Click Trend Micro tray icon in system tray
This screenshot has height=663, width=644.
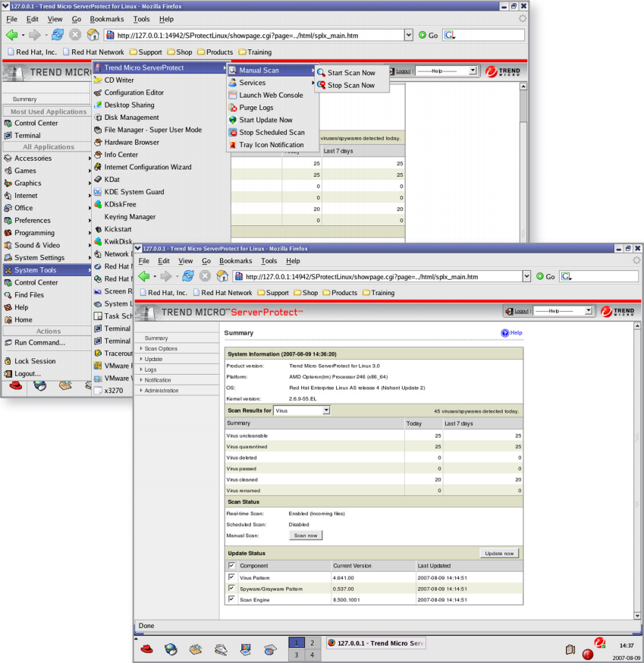click(x=599, y=643)
